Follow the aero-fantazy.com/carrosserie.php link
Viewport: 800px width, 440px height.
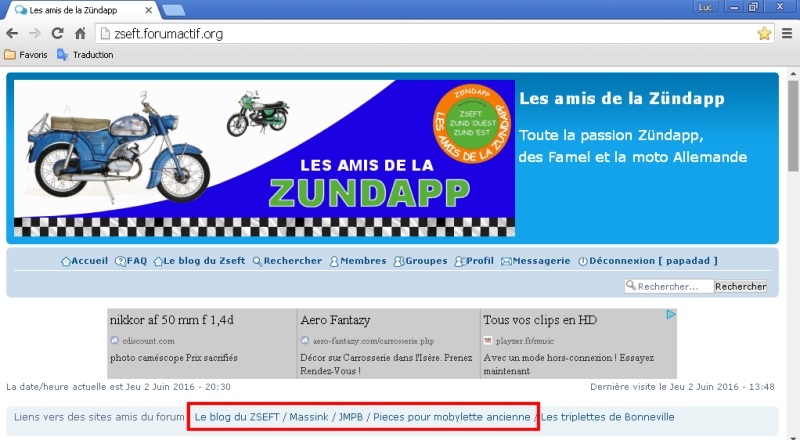373,340
